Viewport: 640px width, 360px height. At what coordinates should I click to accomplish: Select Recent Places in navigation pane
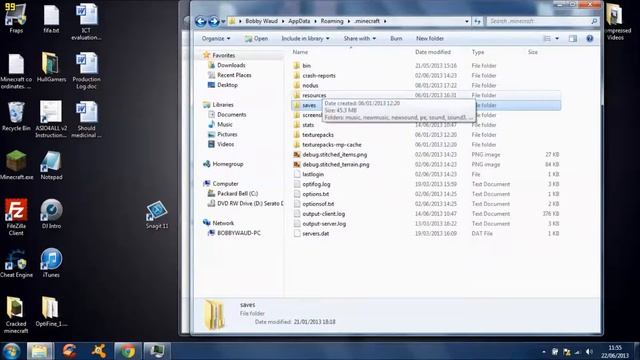[234, 75]
